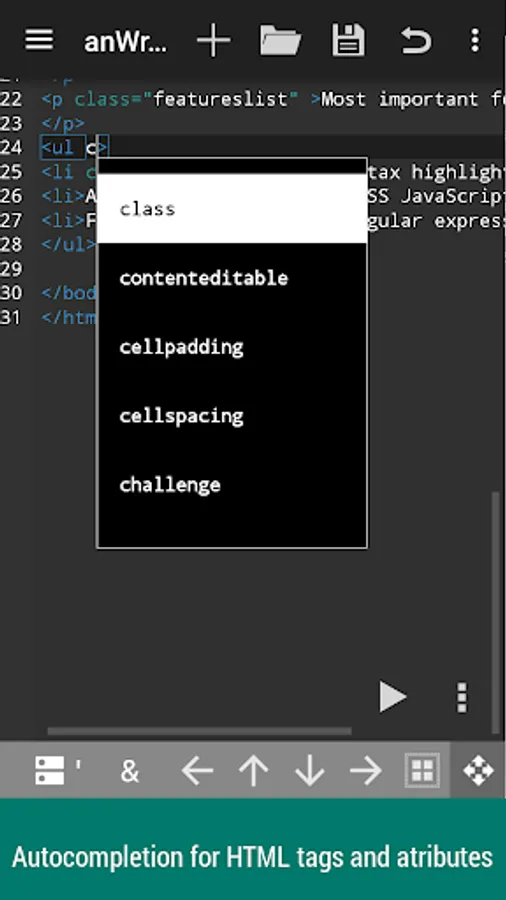Pick cellpadding from the suggestions
This screenshot has width=506, height=900.
click(x=232, y=347)
